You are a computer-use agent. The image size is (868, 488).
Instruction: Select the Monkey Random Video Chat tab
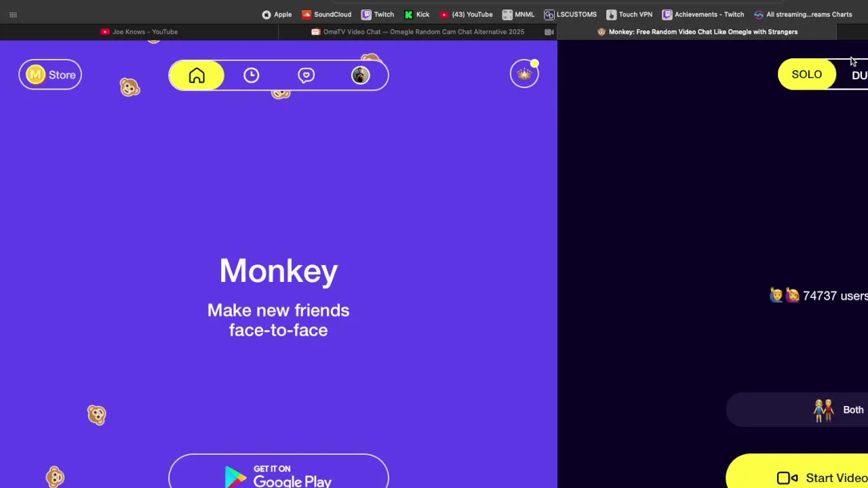pyautogui.click(x=697, y=32)
